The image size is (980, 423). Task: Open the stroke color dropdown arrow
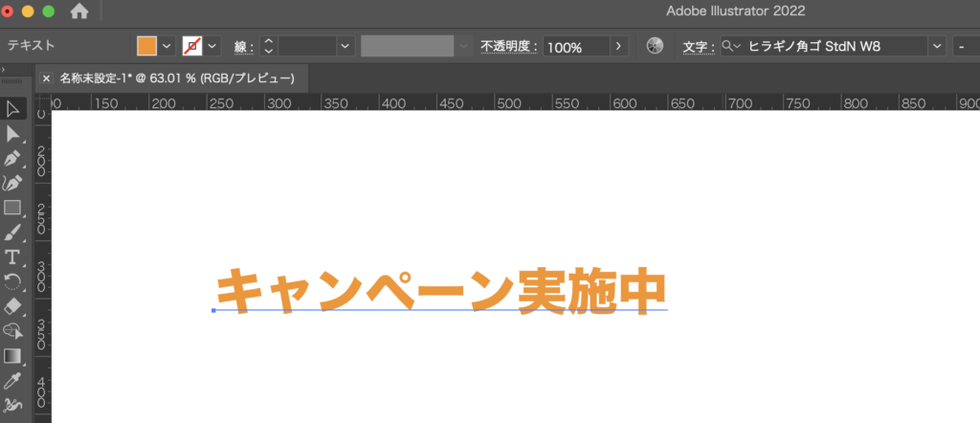tap(212, 46)
